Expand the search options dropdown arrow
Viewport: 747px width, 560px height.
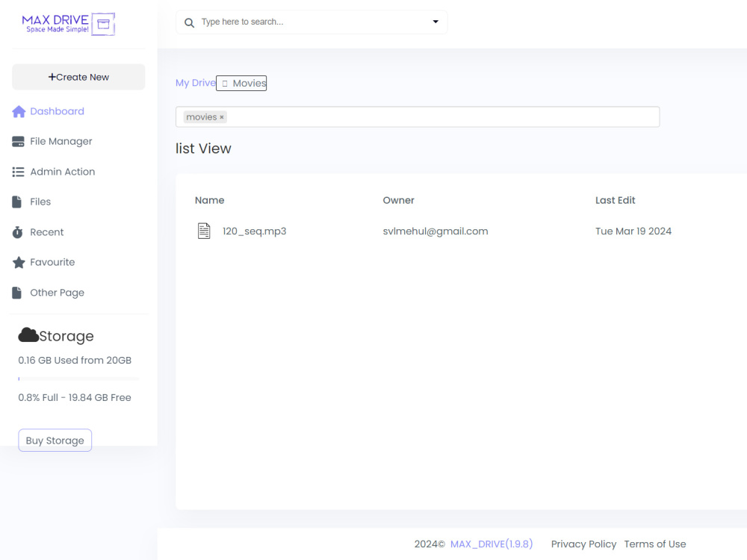(435, 22)
